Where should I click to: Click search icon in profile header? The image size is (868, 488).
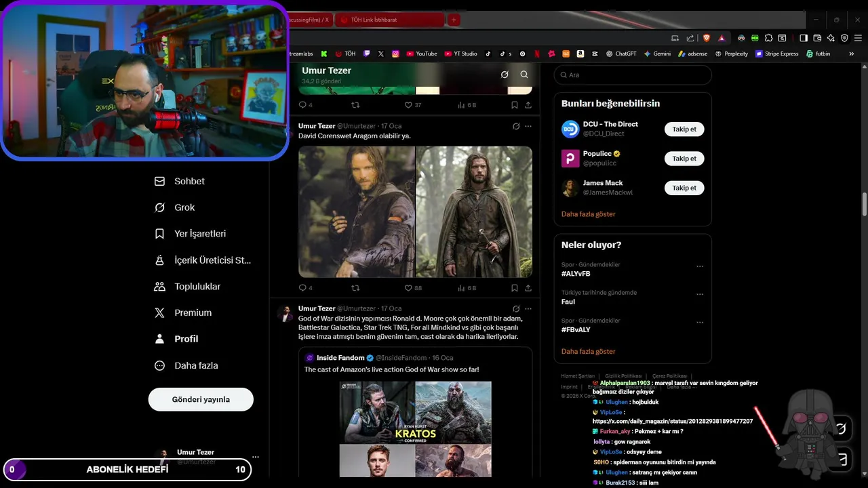(x=524, y=75)
